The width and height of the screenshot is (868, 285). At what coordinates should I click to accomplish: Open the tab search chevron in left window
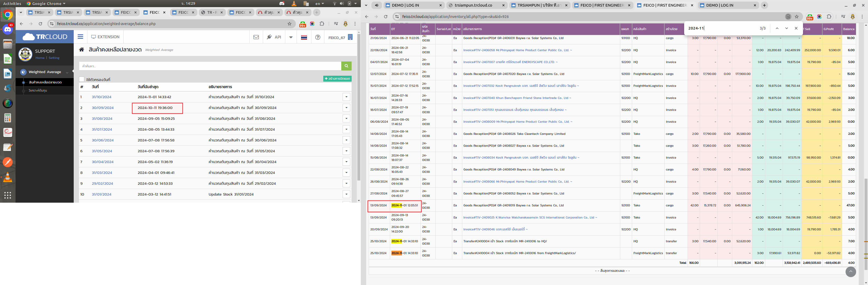21,12
